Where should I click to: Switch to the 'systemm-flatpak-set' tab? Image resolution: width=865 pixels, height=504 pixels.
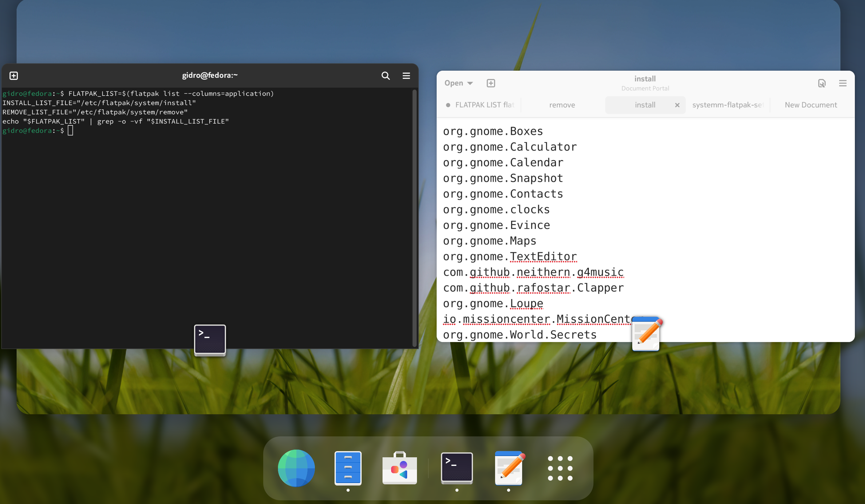(x=727, y=105)
